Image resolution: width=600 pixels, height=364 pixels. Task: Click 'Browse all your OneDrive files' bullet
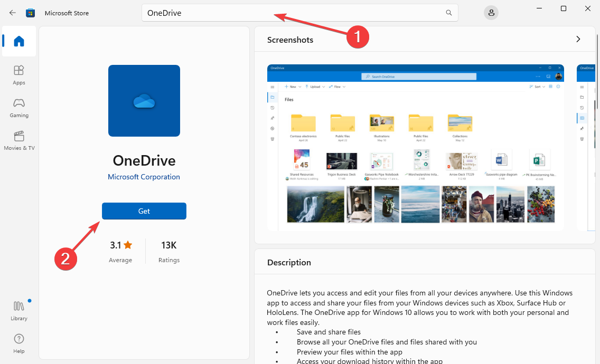pyautogui.click(x=387, y=342)
